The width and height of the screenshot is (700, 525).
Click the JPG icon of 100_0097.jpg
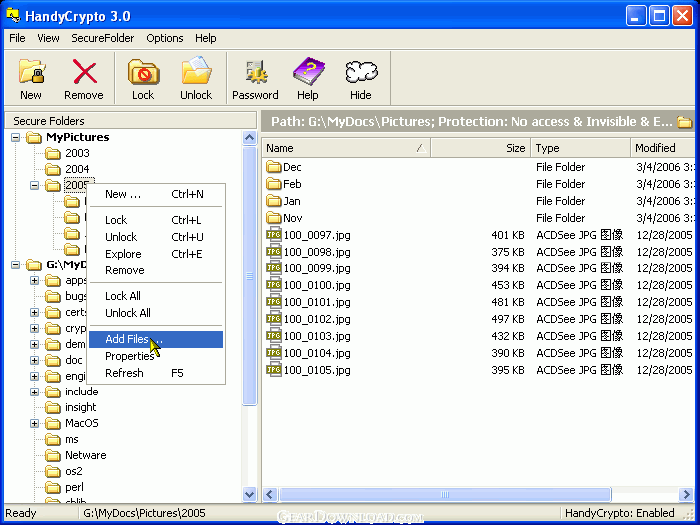pyautogui.click(x=274, y=235)
